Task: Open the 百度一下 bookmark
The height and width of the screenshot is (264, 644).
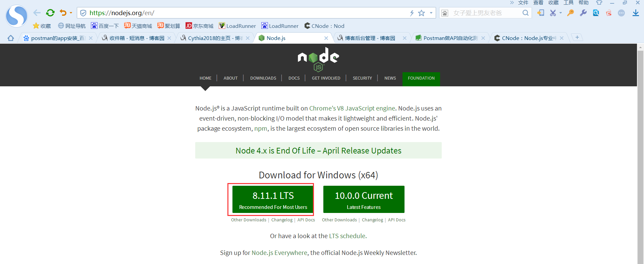Action: pyautogui.click(x=105, y=26)
